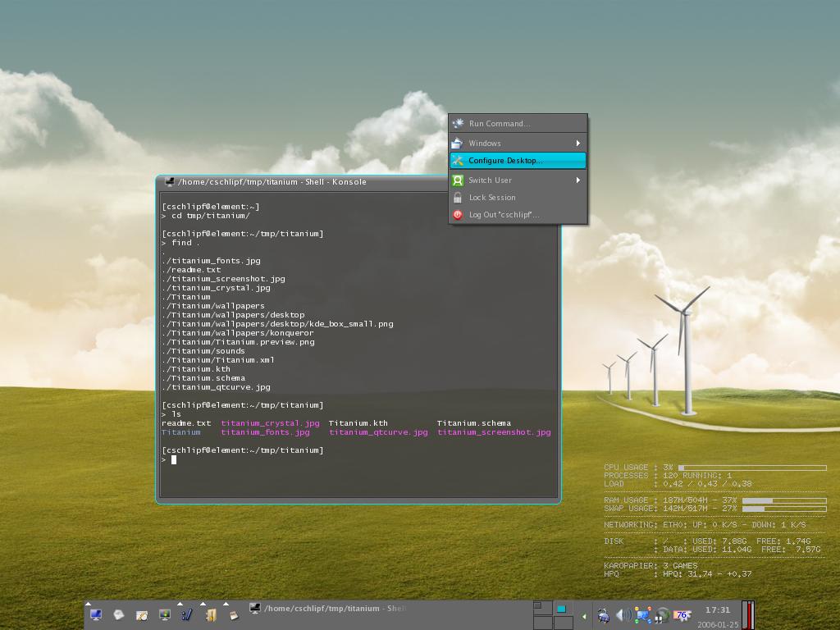Open the network connections tray icon
Image resolution: width=840 pixels, height=630 pixels.
643,615
